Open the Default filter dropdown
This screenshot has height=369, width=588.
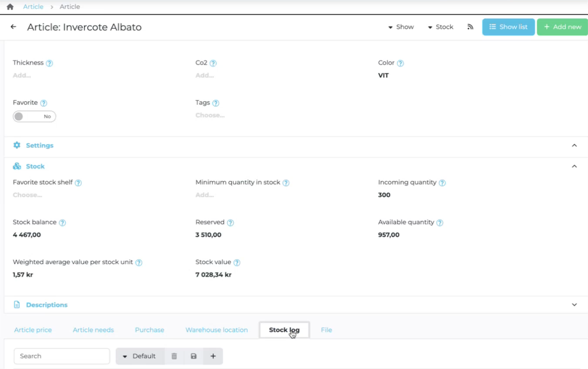tap(140, 356)
